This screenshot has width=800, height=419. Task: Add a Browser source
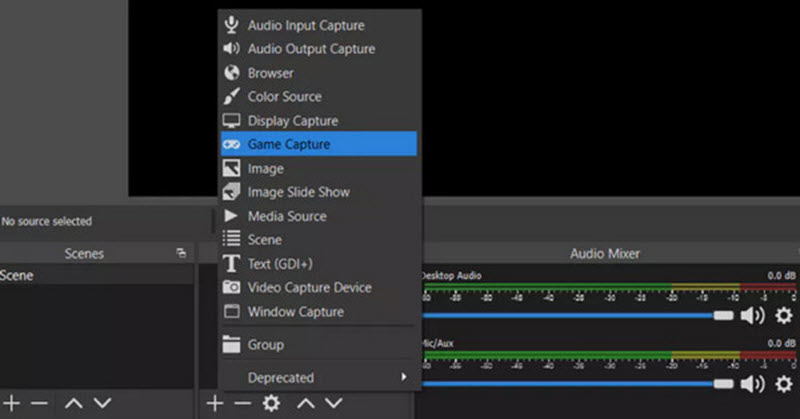319,73
